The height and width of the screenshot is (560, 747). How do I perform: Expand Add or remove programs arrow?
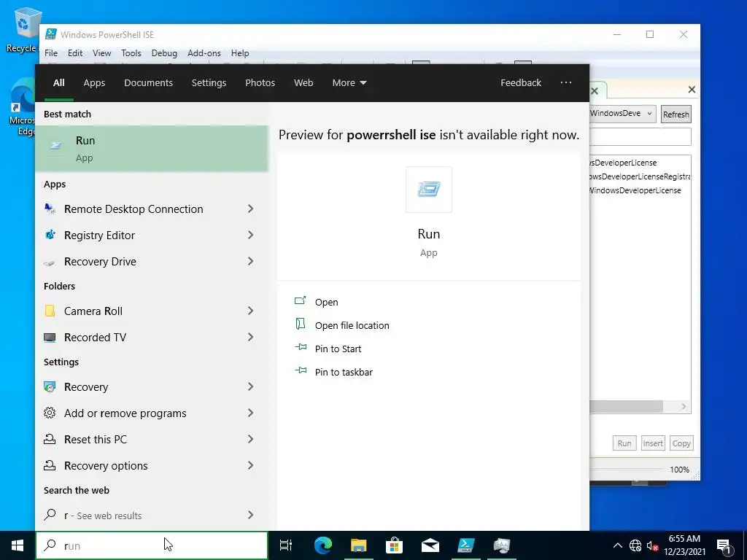[251, 413]
